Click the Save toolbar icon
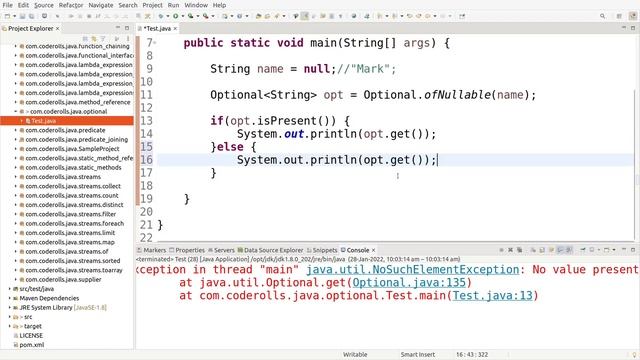 [22, 16]
